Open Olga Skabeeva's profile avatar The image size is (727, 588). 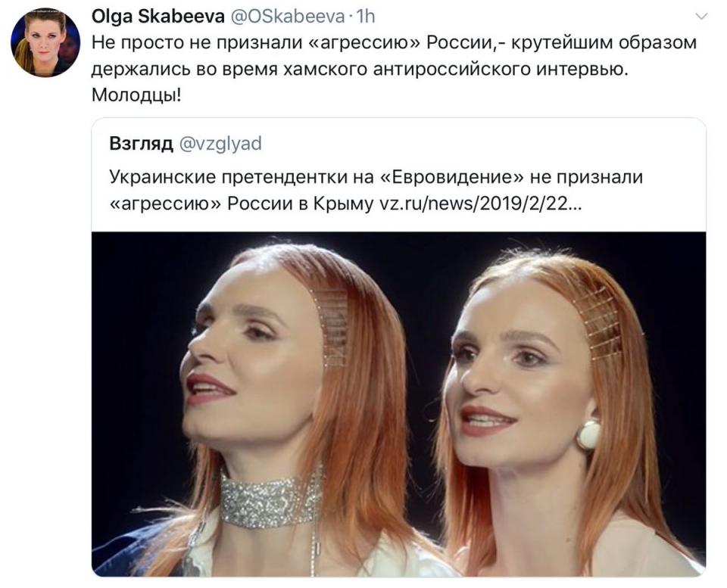point(45,42)
